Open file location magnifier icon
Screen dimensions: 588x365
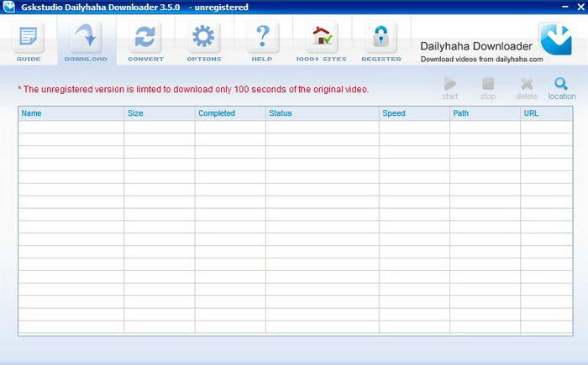point(561,84)
